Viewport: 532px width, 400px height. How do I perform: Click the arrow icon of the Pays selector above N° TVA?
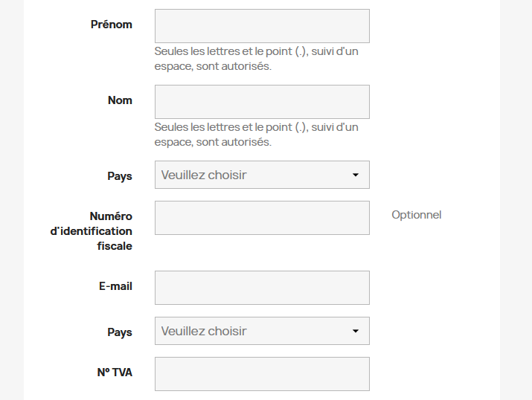pyautogui.click(x=355, y=331)
